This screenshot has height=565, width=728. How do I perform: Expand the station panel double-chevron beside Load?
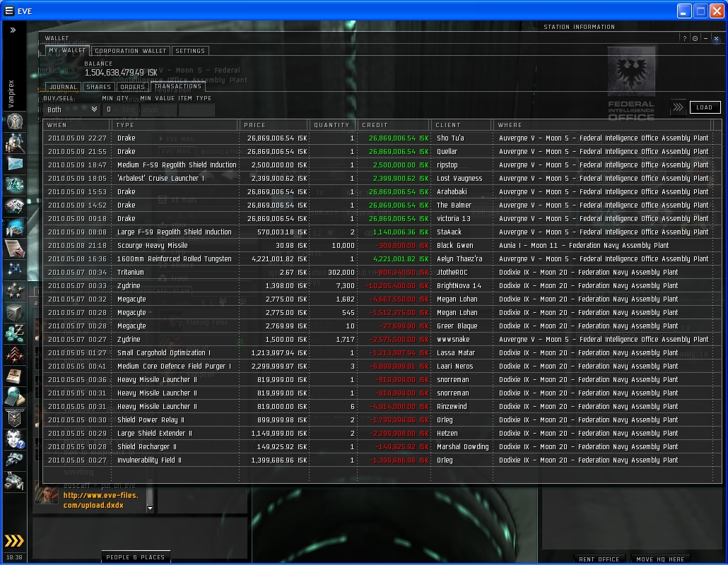click(x=679, y=107)
